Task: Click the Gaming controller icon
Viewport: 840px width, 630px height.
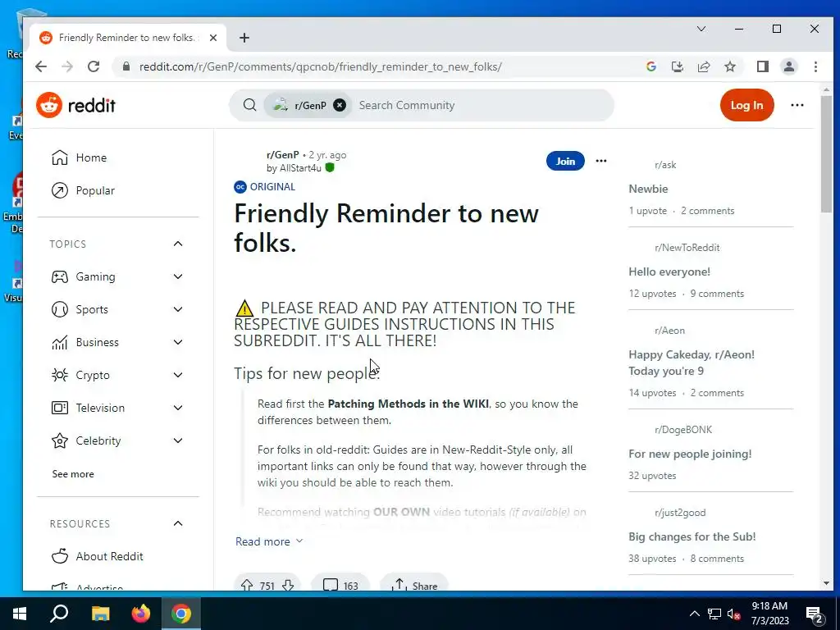Action: 59,276
